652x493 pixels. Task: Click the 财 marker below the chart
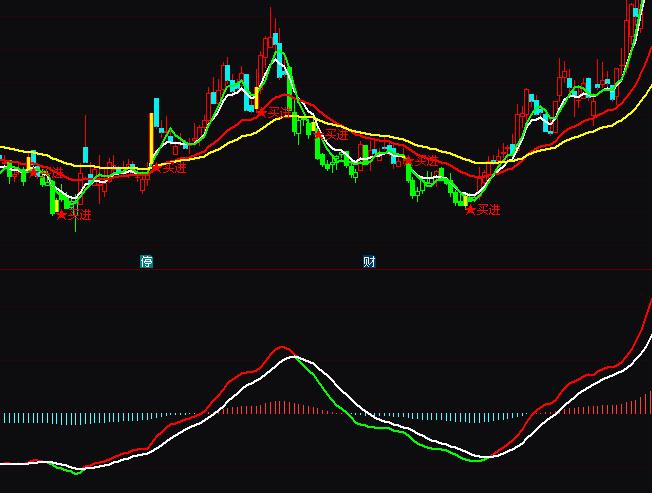pyautogui.click(x=369, y=262)
